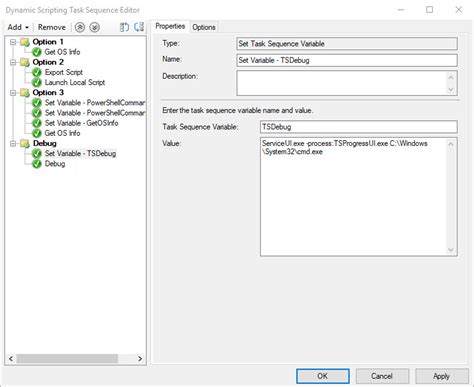Click the move step up arrow icon
Screen dimensions: 474x387
[x=80, y=27]
